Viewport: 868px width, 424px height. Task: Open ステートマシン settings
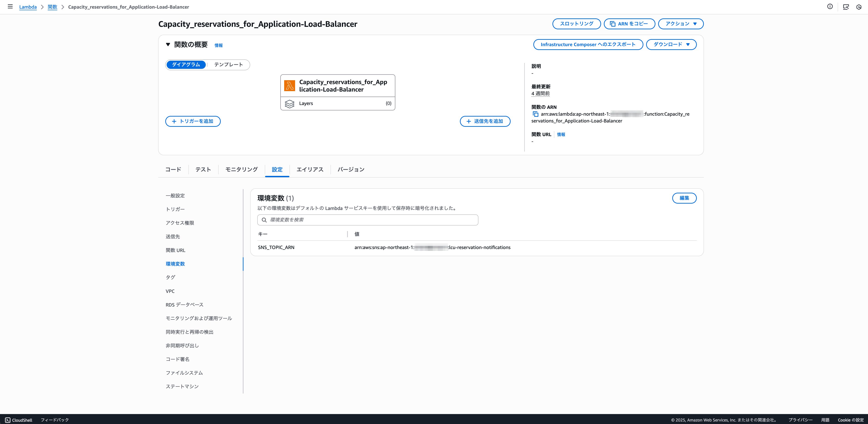point(182,386)
